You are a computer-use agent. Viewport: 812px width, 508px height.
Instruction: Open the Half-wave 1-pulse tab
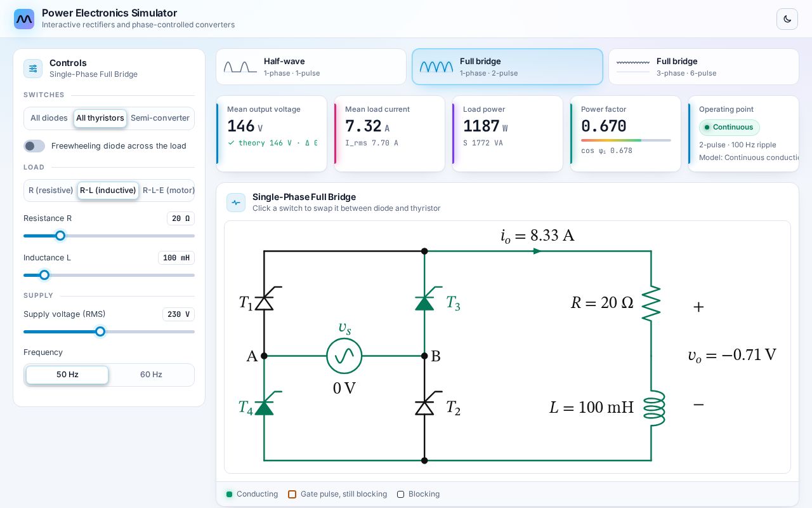click(x=311, y=67)
